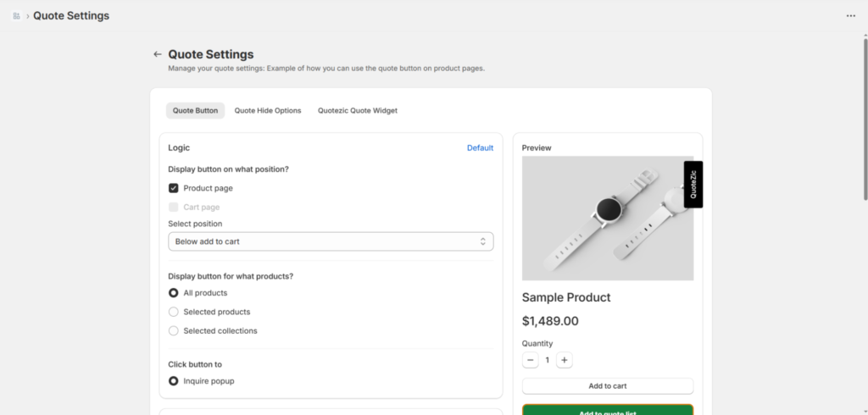Toggle the Product page checkbox

click(x=174, y=188)
